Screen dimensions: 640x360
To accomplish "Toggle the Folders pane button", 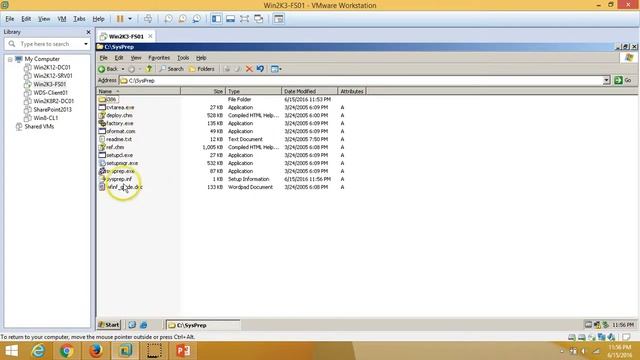I will 202,69.
